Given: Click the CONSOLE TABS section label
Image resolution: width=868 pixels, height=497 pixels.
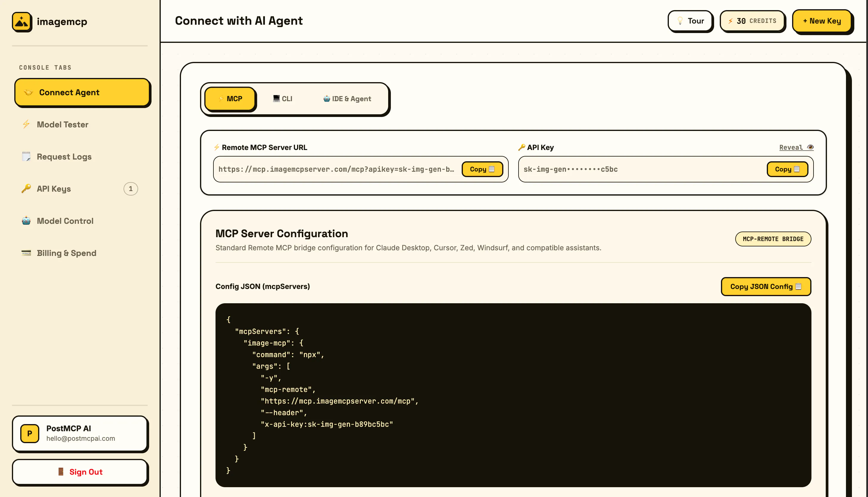Looking at the screenshot, I should [x=45, y=67].
